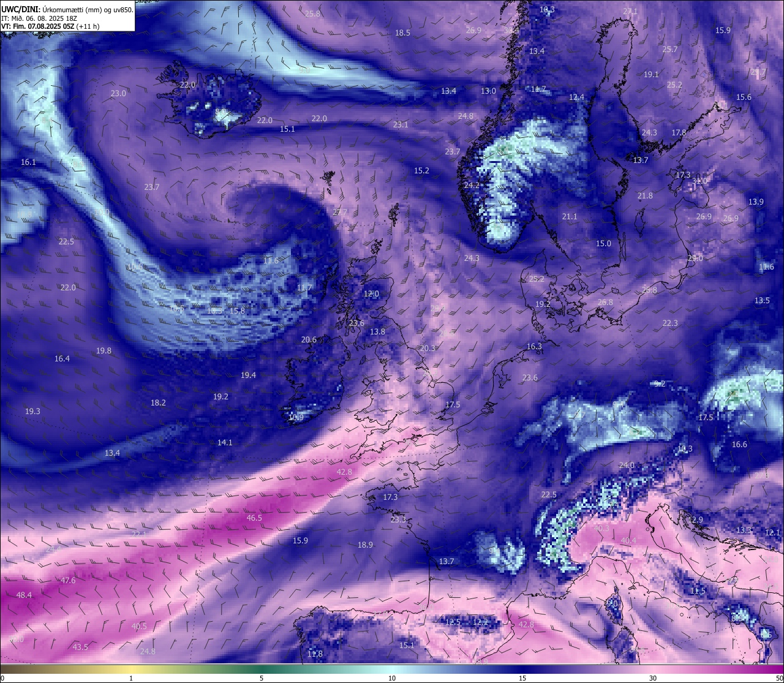Click the 19.1 map value

(651, 74)
